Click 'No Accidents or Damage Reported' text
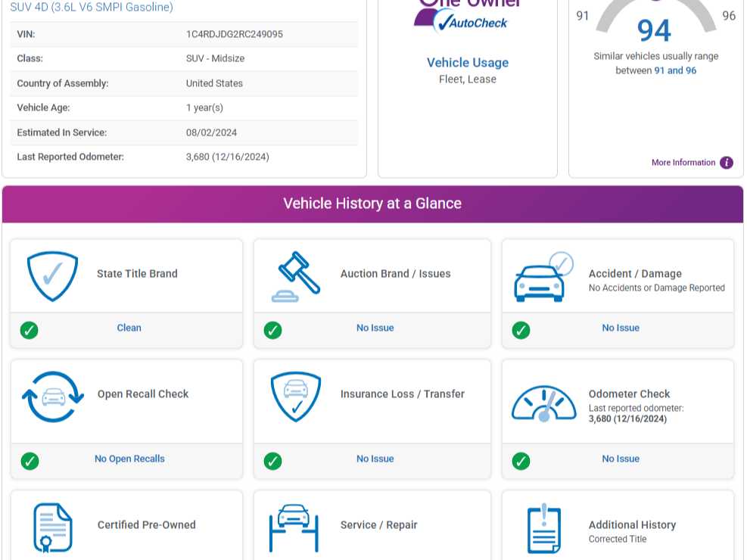 [656, 288]
